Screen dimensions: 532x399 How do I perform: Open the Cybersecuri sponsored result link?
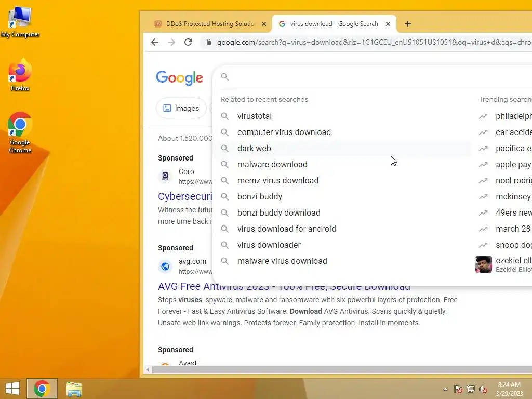coord(185,196)
